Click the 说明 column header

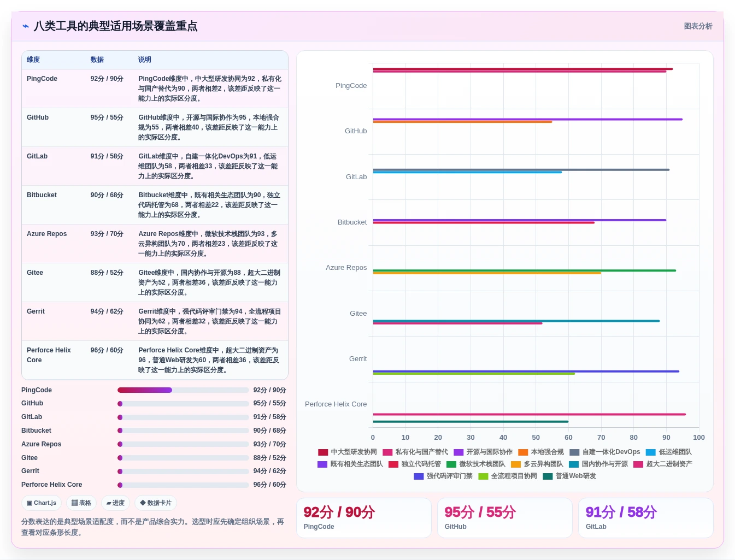[145, 60]
